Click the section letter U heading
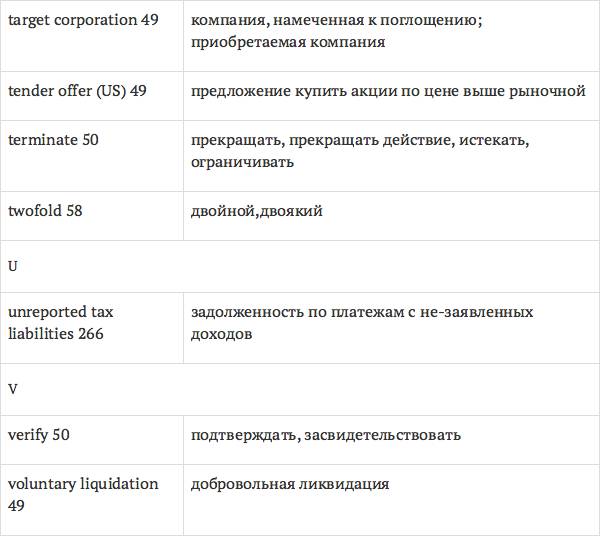Screen dimensions: 600x556 tap(12, 267)
